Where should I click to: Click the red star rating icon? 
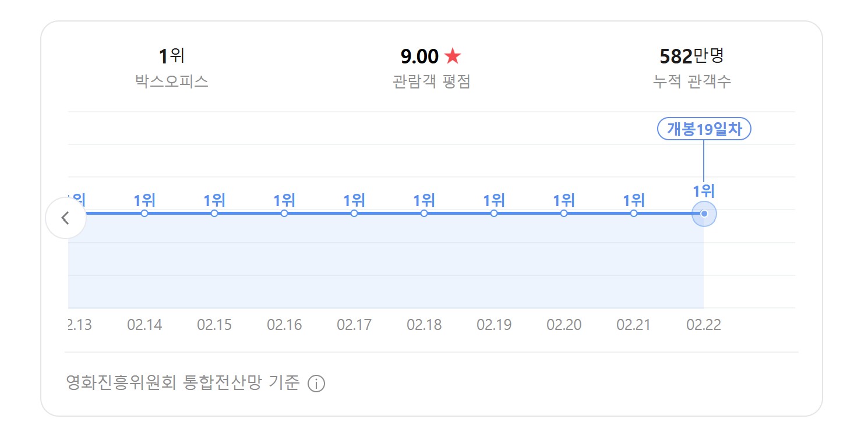453,56
